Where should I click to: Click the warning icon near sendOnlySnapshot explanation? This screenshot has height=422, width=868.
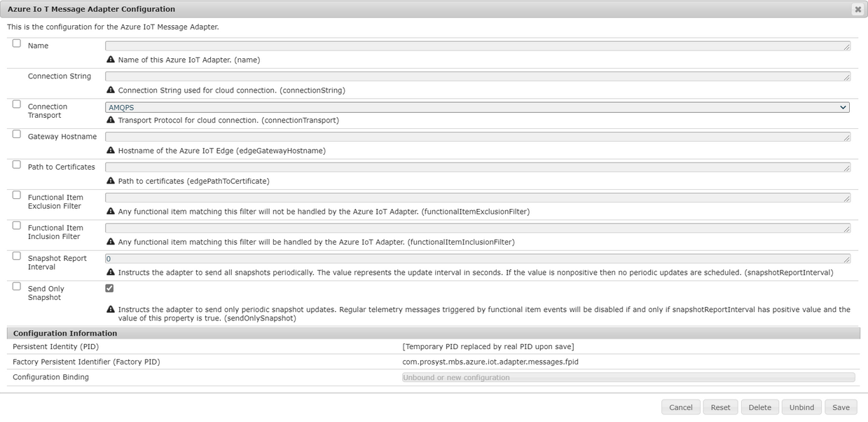(x=111, y=308)
